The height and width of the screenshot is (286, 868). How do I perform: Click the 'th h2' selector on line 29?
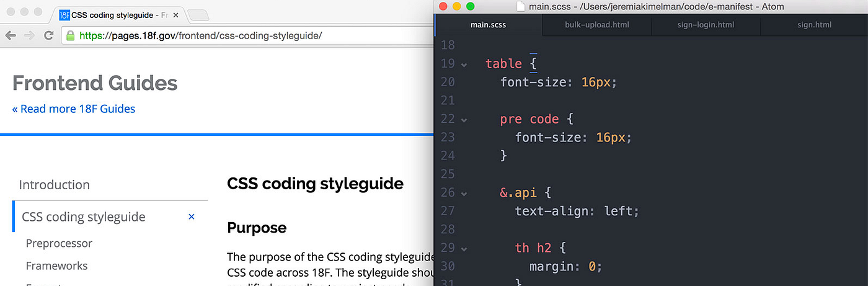click(533, 248)
